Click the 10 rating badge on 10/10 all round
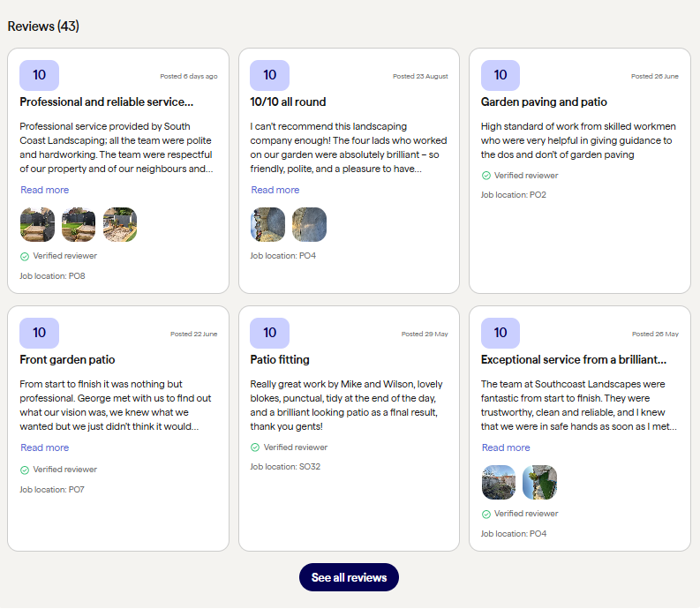 (269, 75)
